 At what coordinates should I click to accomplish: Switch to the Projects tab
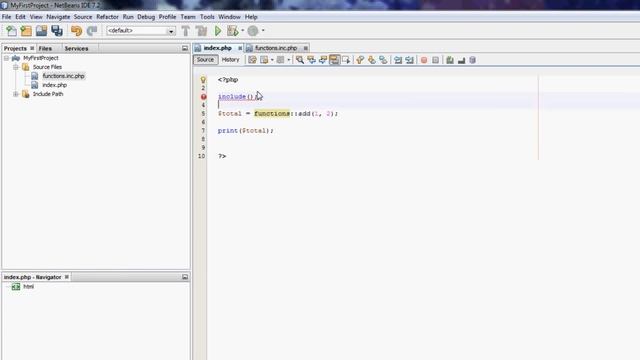point(15,48)
